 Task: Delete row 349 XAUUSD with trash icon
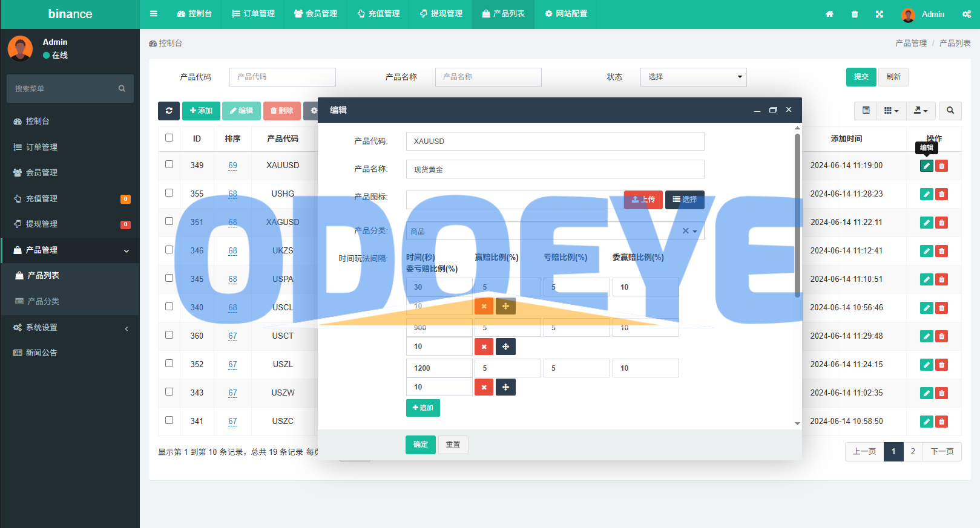[942, 166]
